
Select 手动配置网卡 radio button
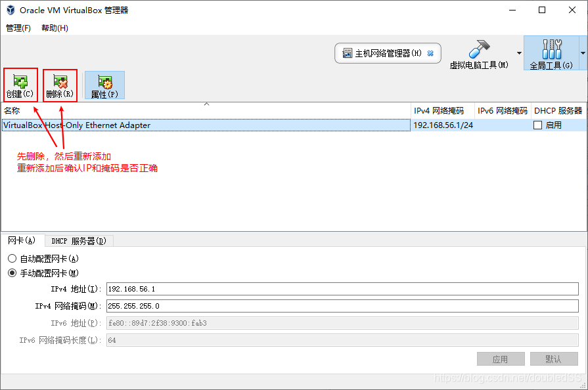[12, 273]
